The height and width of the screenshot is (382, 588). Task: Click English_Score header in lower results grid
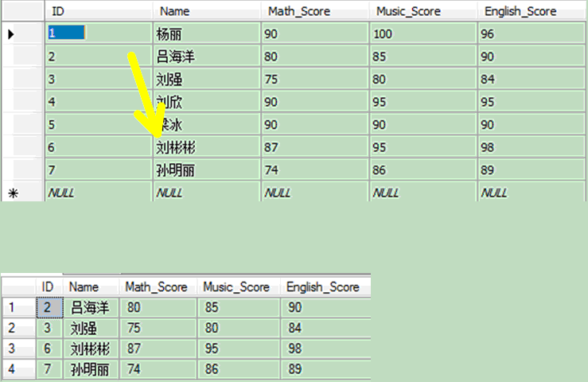click(x=322, y=286)
